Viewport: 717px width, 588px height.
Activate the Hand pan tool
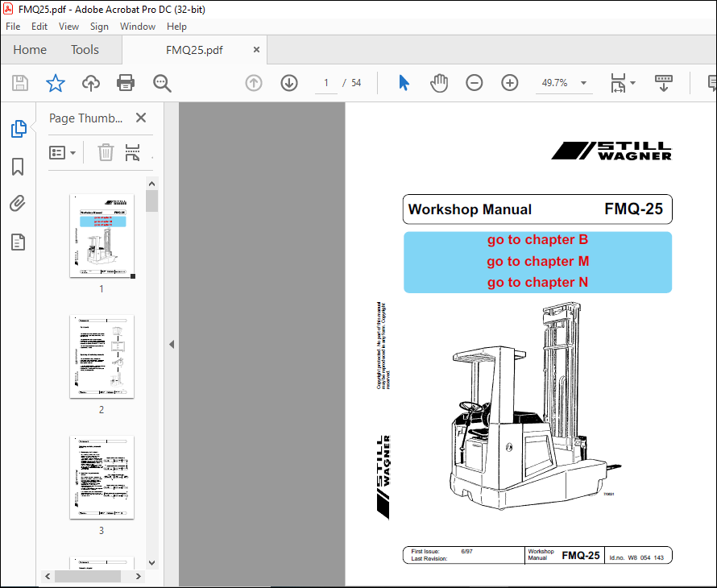[x=439, y=83]
